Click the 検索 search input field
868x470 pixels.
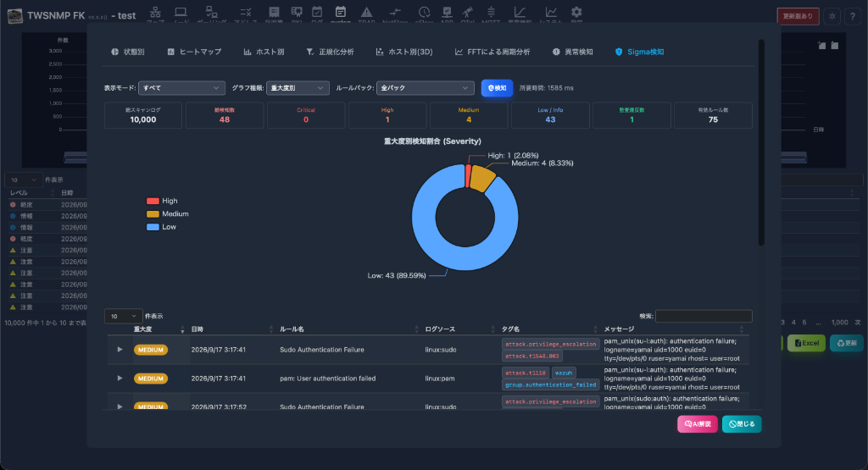tap(704, 316)
